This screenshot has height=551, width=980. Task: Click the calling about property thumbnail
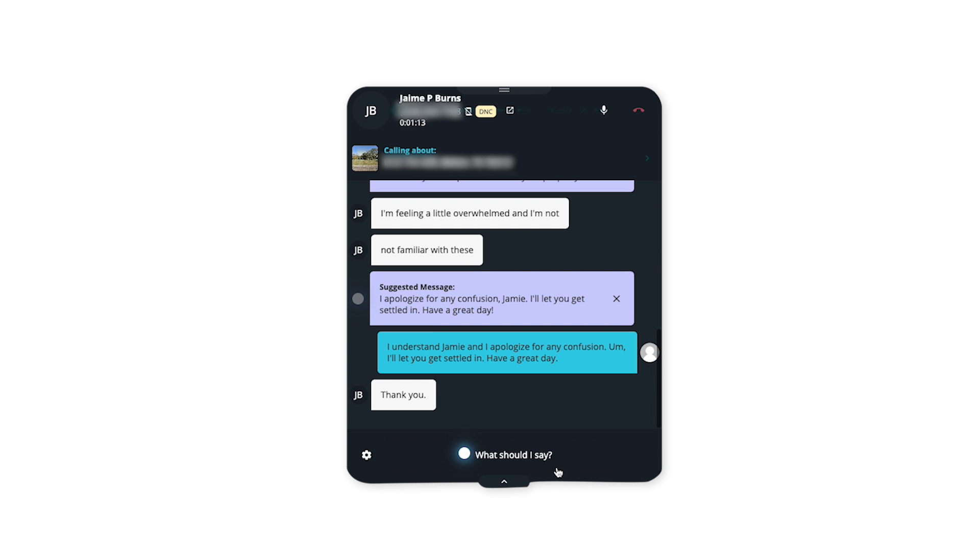pyautogui.click(x=365, y=157)
